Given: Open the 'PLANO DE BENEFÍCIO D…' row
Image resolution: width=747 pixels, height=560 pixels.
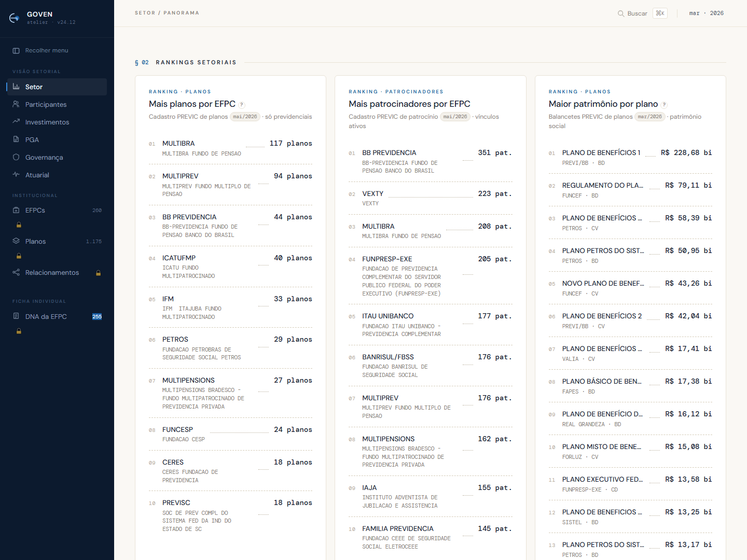Looking at the screenshot, I should 630,418.
